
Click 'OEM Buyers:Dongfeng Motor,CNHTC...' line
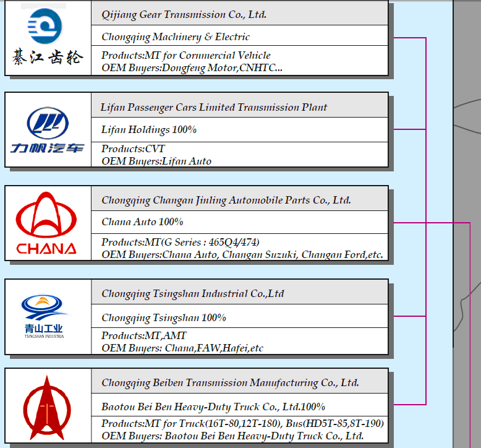coord(192,67)
